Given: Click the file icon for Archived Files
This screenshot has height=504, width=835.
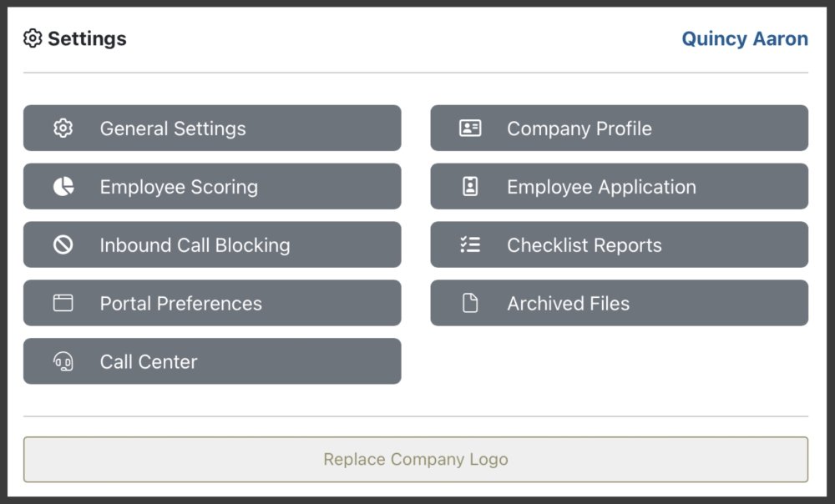Looking at the screenshot, I should (470, 304).
